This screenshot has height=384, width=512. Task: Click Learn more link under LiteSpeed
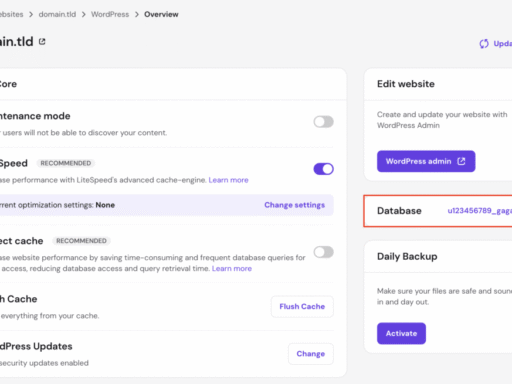[x=228, y=180]
